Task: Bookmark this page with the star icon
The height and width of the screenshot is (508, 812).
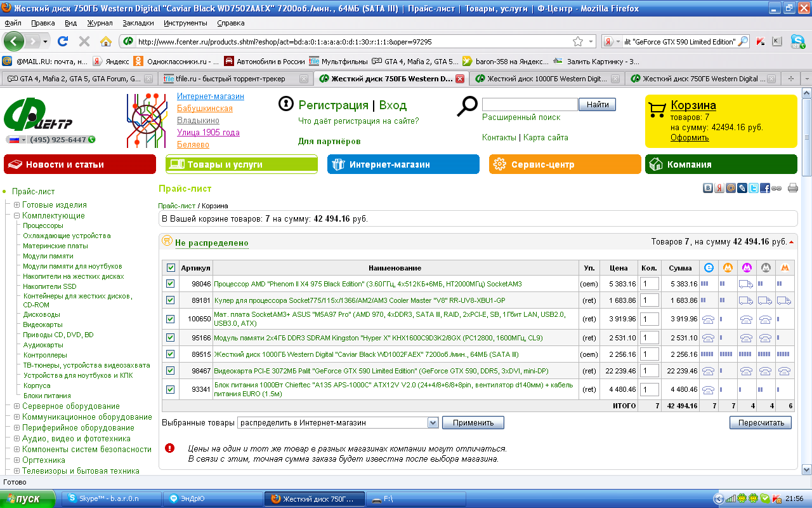Action: 578,41
